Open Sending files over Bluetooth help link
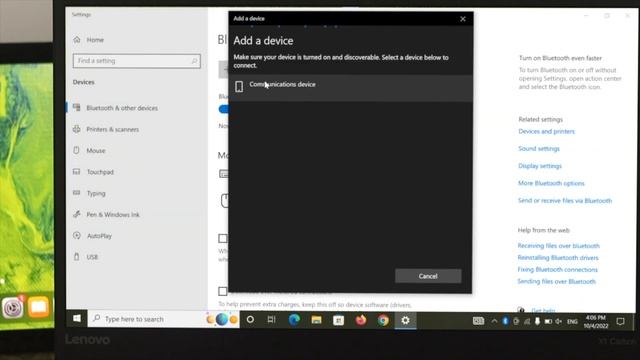This screenshot has height=360, width=640. [x=556, y=281]
